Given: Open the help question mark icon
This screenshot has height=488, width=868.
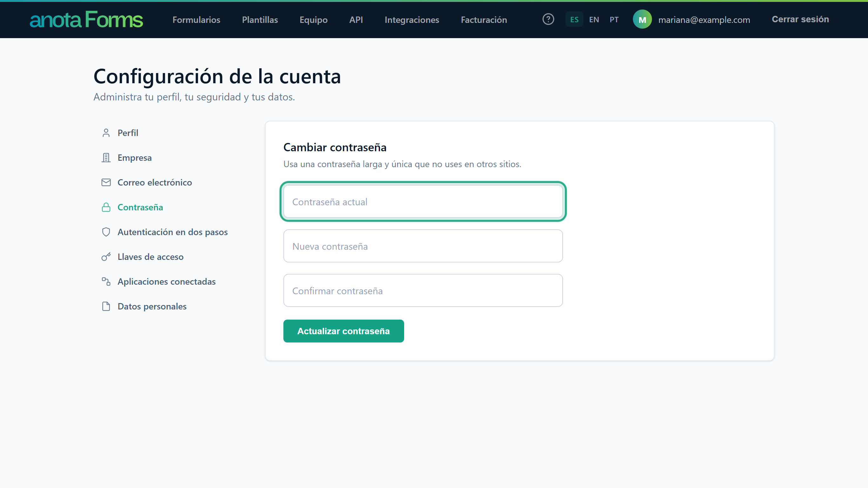Looking at the screenshot, I should pos(548,19).
